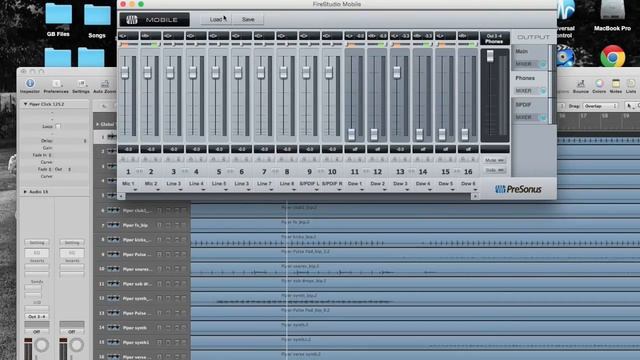Viewport: 640px width, 360px height.
Task: Click the FireStudio mixer horizontal scrollbar
Action: (298, 196)
